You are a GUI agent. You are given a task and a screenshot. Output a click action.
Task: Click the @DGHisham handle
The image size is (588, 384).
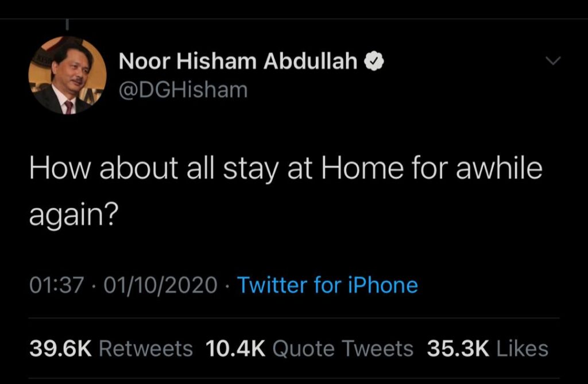click(x=183, y=90)
